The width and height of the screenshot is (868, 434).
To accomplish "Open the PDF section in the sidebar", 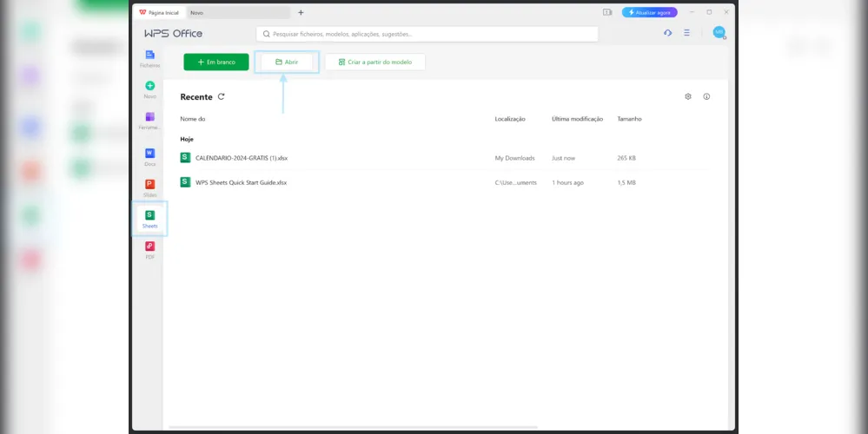I will (149, 250).
